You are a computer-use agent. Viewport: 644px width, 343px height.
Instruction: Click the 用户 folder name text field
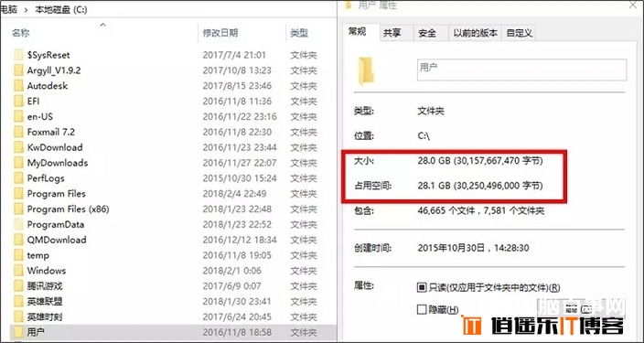(x=521, y=70)
